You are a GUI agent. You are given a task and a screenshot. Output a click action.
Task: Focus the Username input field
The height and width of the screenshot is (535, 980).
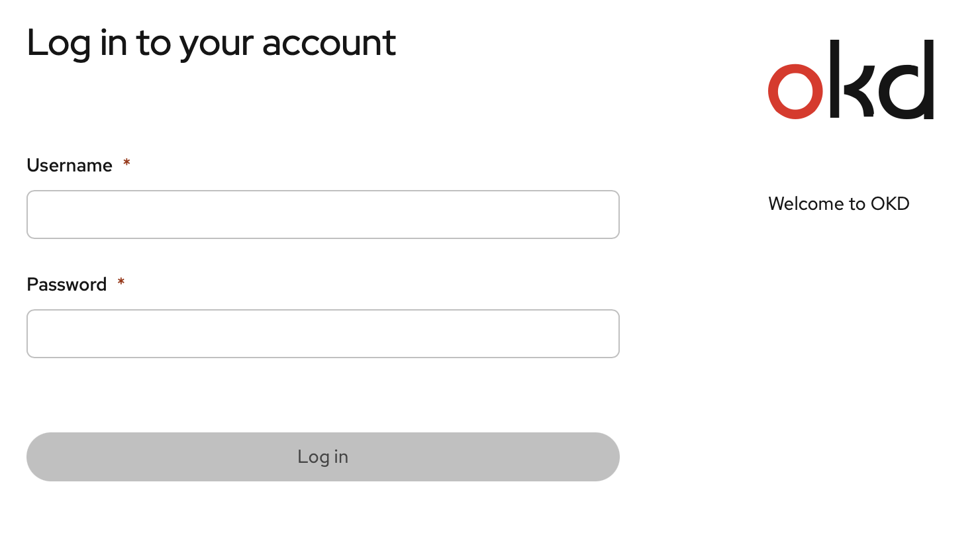pyautogui.click(x=323, y=215)
